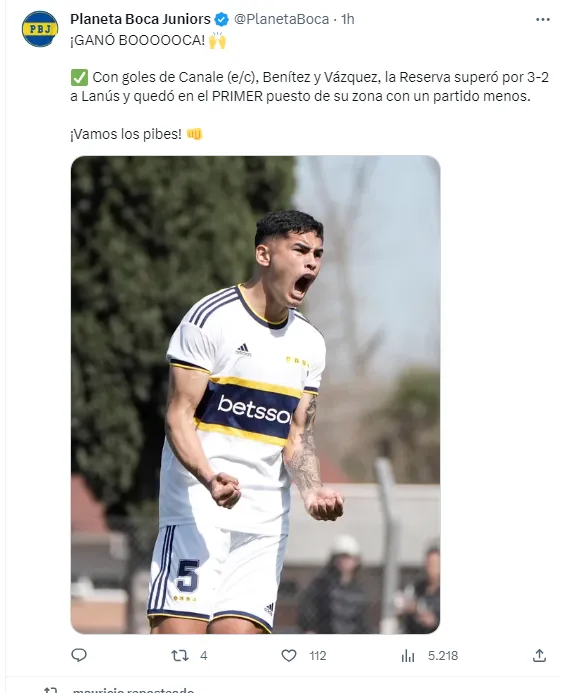The height and width of the screenshot is (693, 561).
Task: Click the ¡GANÓ BOOOOOCA! headline text
Action: pyautogui.click(x=137, y=40)
